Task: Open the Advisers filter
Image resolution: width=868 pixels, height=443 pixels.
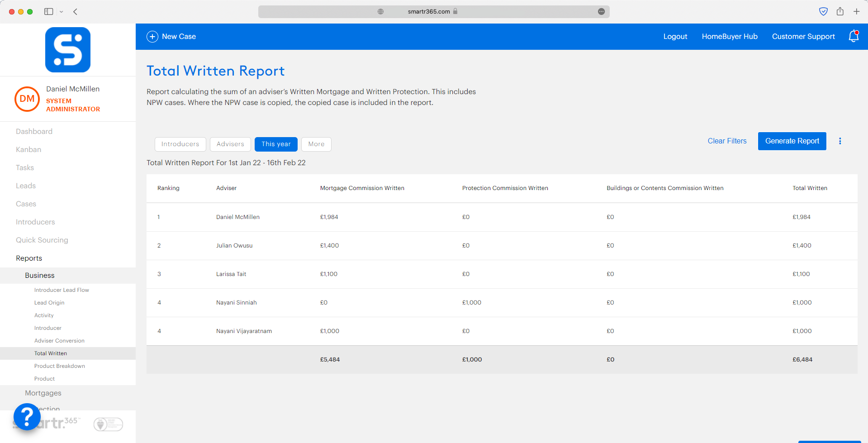Action: (x=230, y=144)
